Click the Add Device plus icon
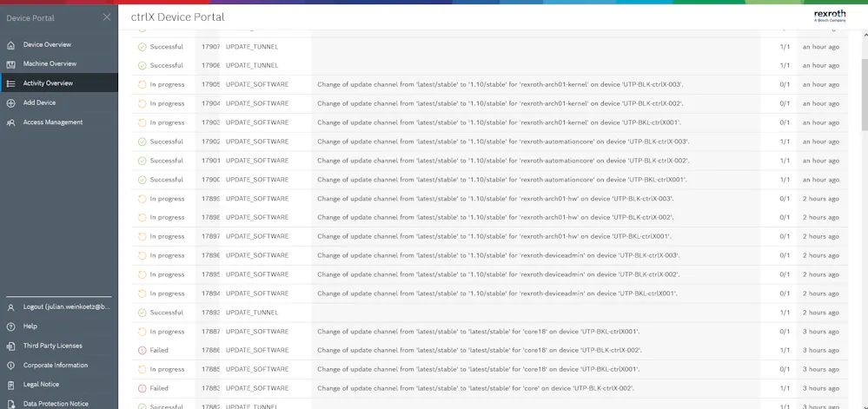 pyautogui.click(x=10, y=103)
